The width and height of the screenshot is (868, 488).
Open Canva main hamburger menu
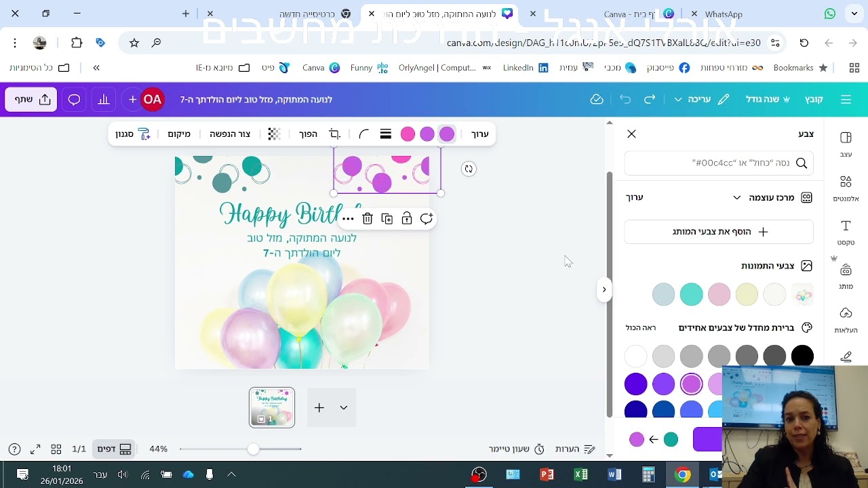(846, 100)
